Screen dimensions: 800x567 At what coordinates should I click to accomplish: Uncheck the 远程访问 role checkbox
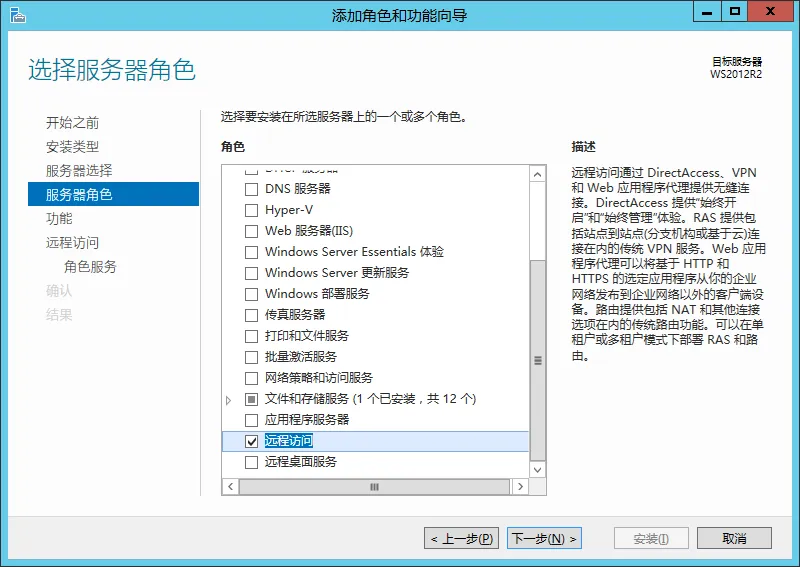252,441
